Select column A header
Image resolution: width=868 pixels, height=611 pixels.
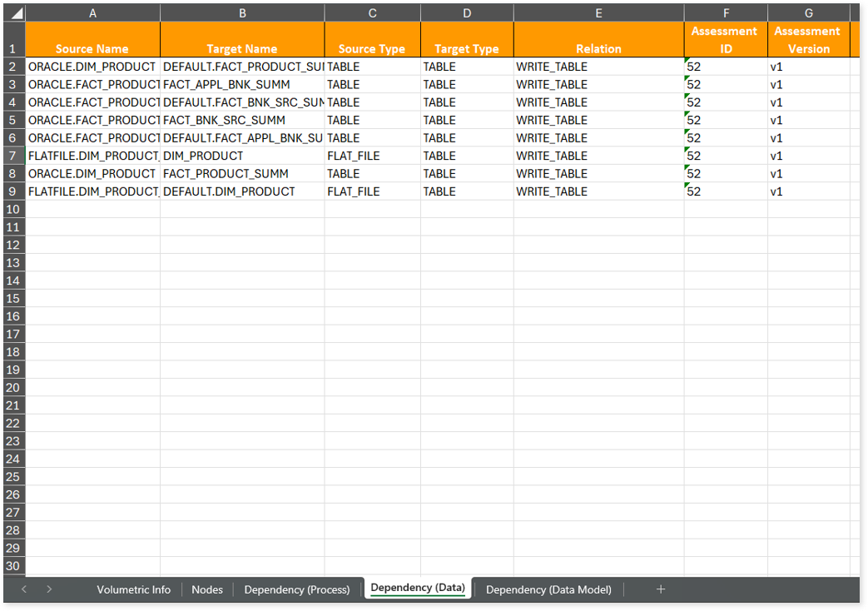point(92,13)
